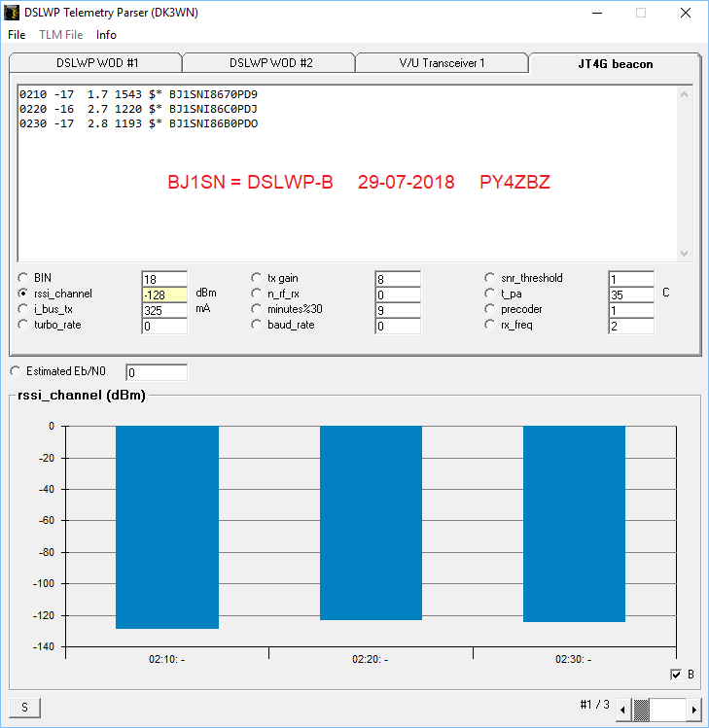
Task: Click the 02:20 bar in chart
Action: pyautogui.click(x=371, y=523)
